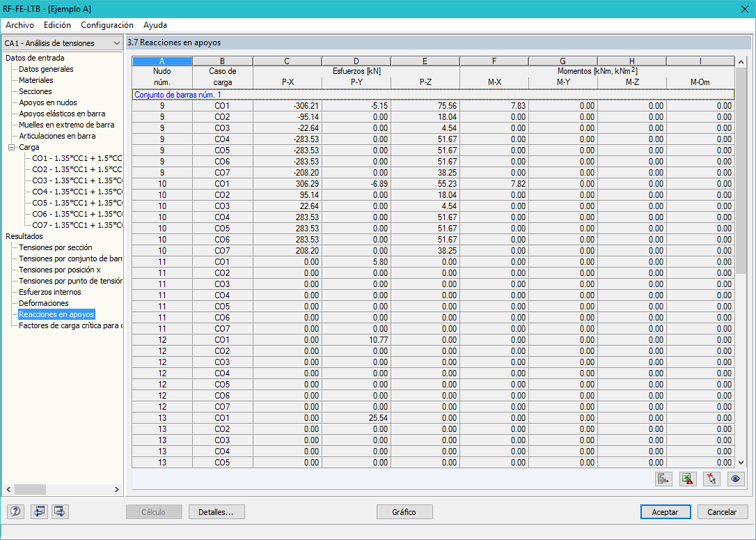Click P-X cell value 306.29
756x540 pixels.
click(x=288, y=184)
